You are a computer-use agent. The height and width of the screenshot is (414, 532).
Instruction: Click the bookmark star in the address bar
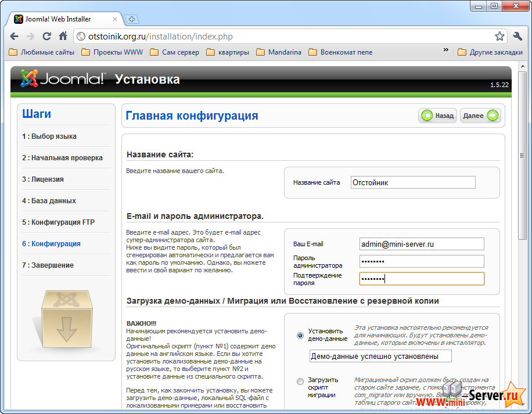[x=499, y=36]
